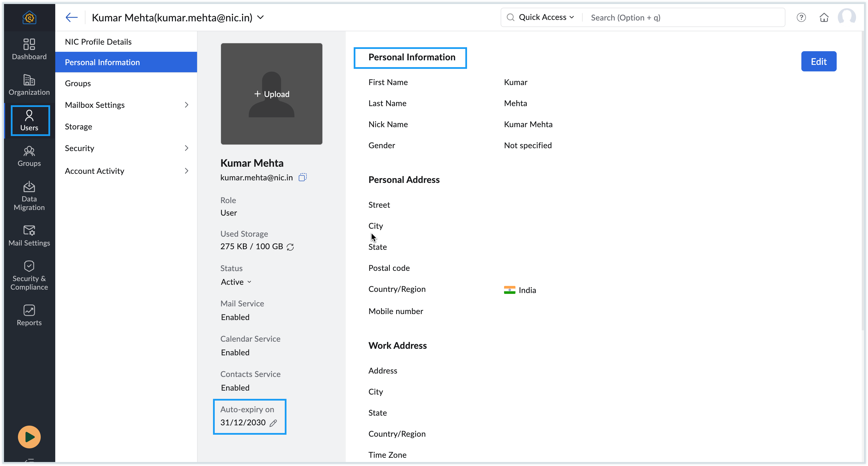Upload a profile photo
This screenshot has width=868, height=466.
[x=272, y=94]
